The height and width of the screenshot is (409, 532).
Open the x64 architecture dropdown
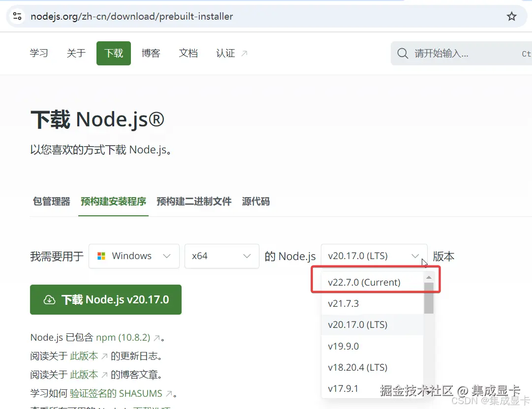pos(222,256)
